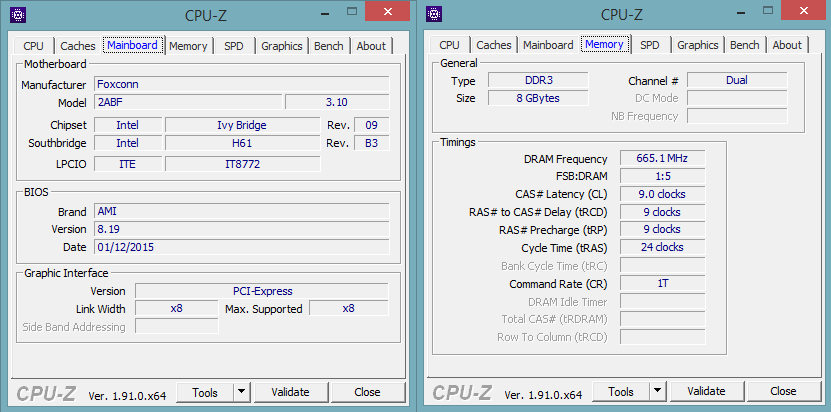Viewport: 831px width, 412px height.
Task: Click memory Type field showing DDR3
Action: (x=538, y=80)
